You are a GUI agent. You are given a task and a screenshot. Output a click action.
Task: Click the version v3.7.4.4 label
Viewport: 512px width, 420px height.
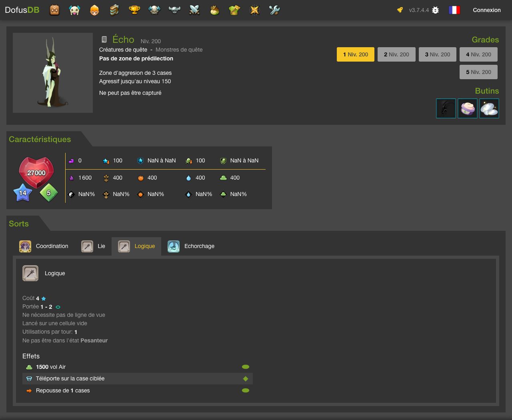click(x=419, y=10)
